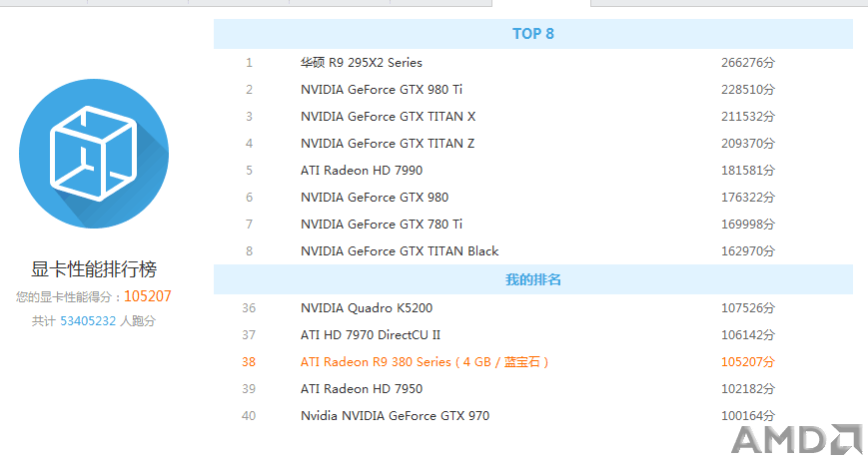The image size is (868, 460).
Task: Click the score 211532分
Action: [x=748, y=117]
